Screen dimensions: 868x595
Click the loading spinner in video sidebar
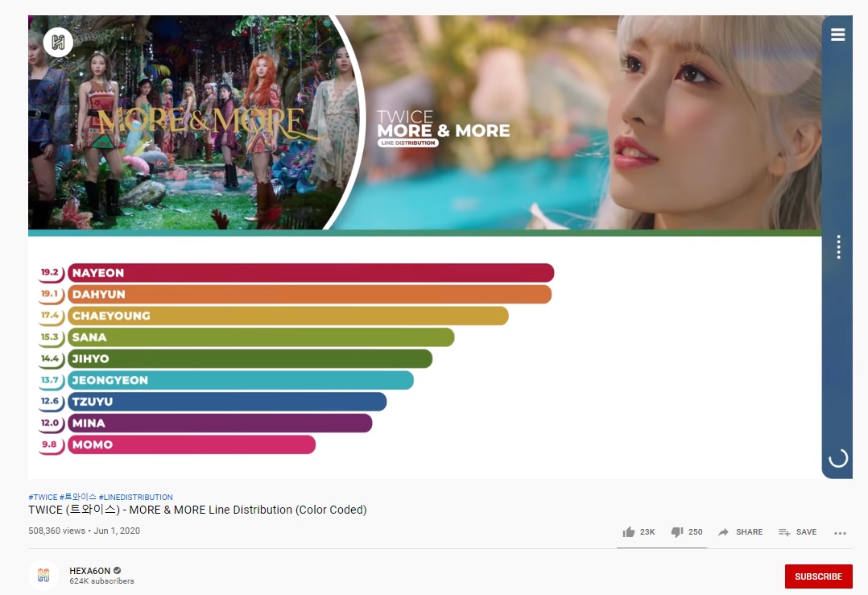[838, 458]
